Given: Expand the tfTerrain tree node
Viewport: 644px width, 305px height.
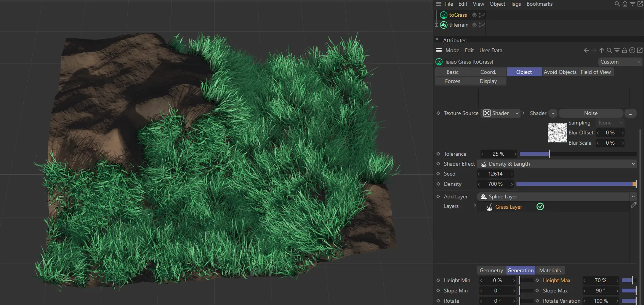Looking at the screenshot, I should coord(437,25).
